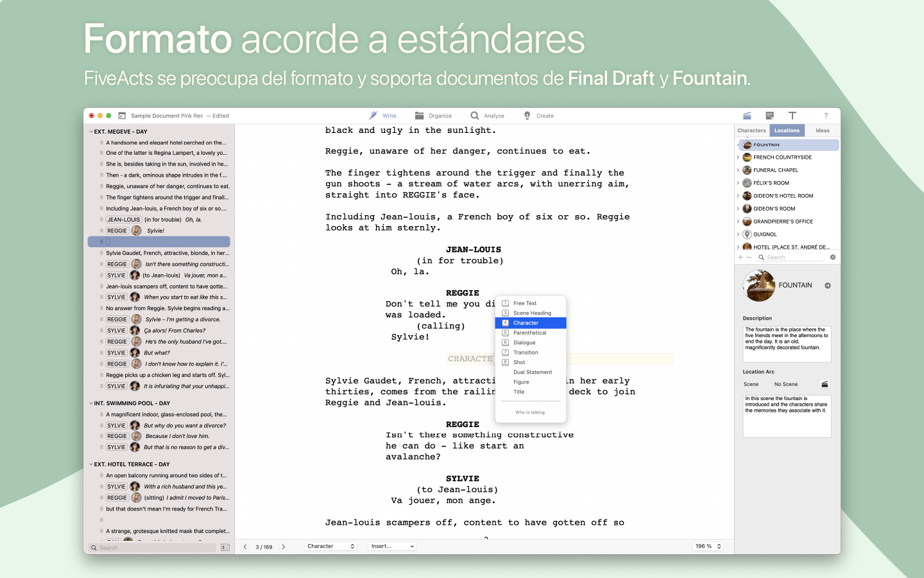Click the document icon beside the document title
The image size is (924, 578).
pos(122,116)
